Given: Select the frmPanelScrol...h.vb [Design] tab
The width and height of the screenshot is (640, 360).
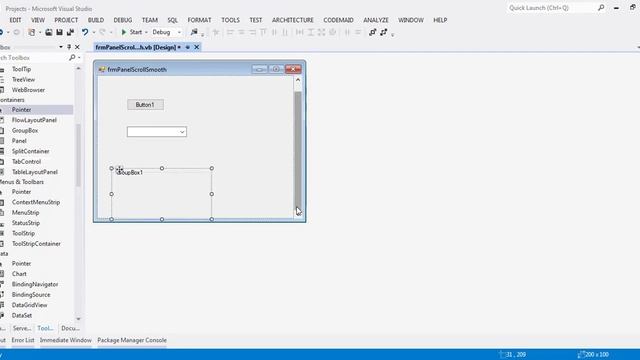Looking at the screenshot, I should (137, 47).
